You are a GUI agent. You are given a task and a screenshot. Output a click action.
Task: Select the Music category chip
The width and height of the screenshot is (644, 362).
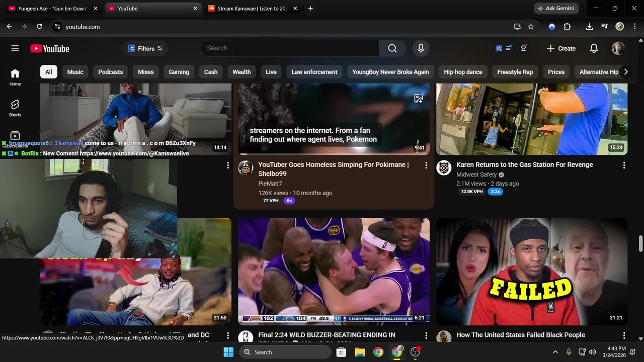click(75, 72)
